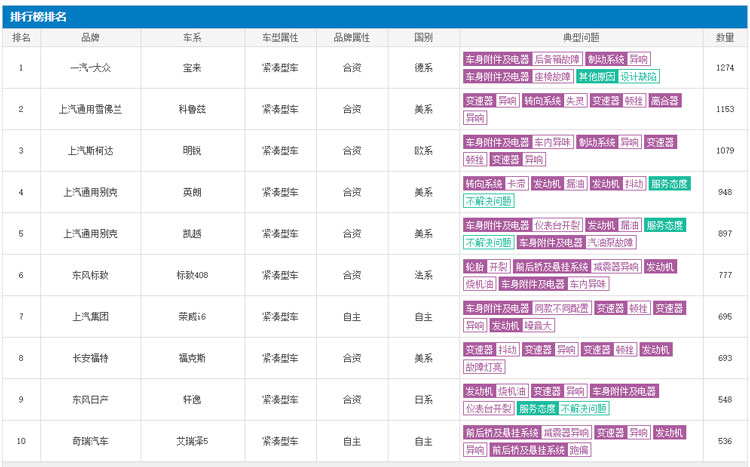Click the 数量 column header
This screenshot has height=467, width=750.
pos(725,37)
